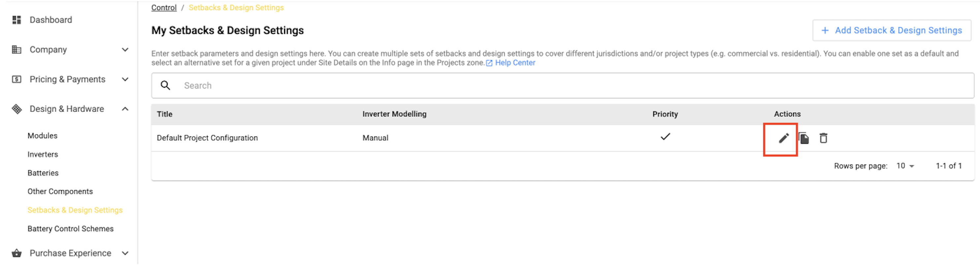Click the external link icon beside Help Center
Image resolution: width=980 pixels, height=271 pixels.
pos(489,63)
